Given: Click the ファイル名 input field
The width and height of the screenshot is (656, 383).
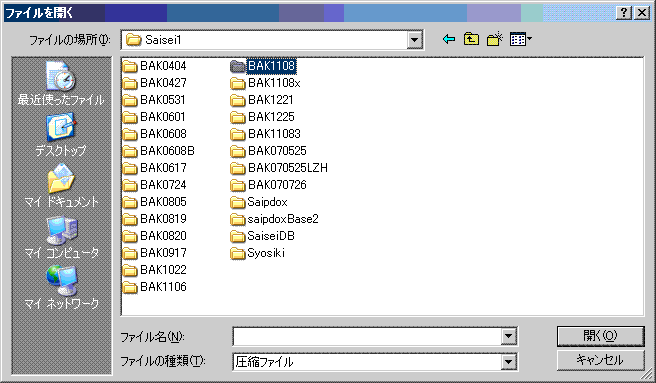Looking at the screenshot, I should [x=367, y=336].
